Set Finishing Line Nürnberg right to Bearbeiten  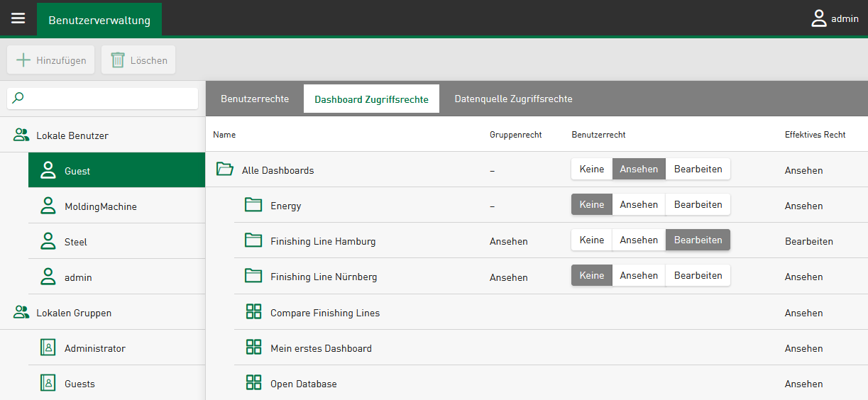[698, 275]
